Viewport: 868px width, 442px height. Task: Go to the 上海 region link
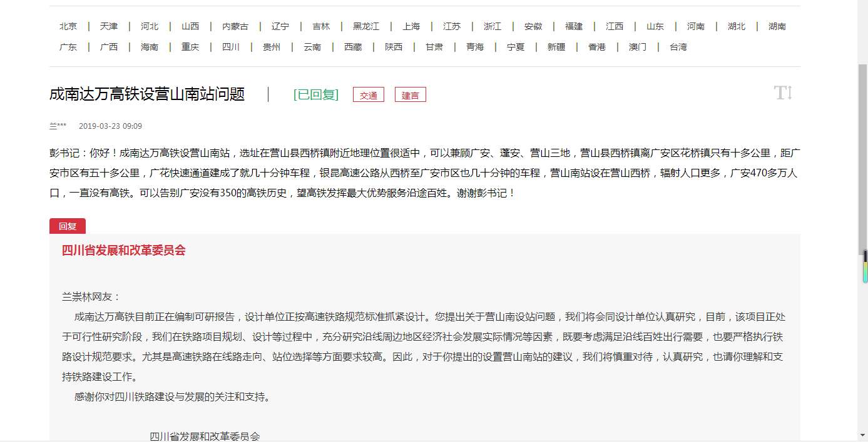411,26
